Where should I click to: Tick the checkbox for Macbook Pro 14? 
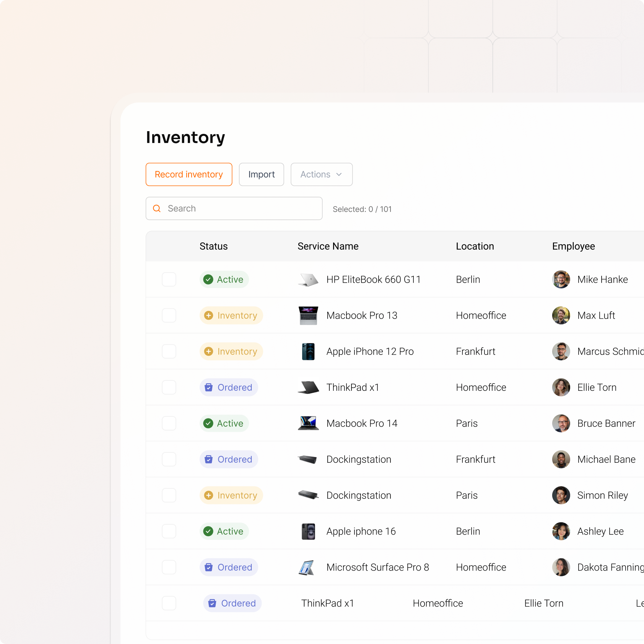pyautogui.click(x=169, y=423)
